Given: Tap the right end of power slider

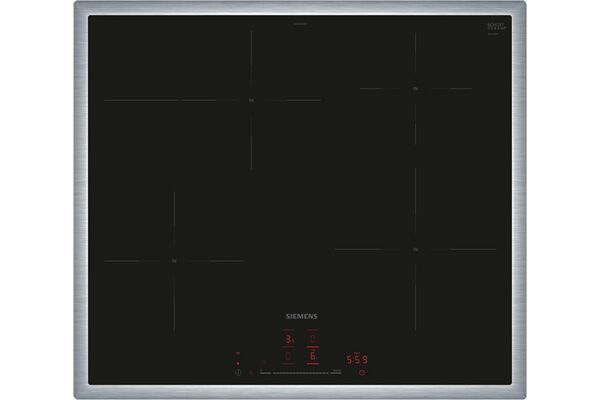Looking at the screenshot, I should coord(336,372).
